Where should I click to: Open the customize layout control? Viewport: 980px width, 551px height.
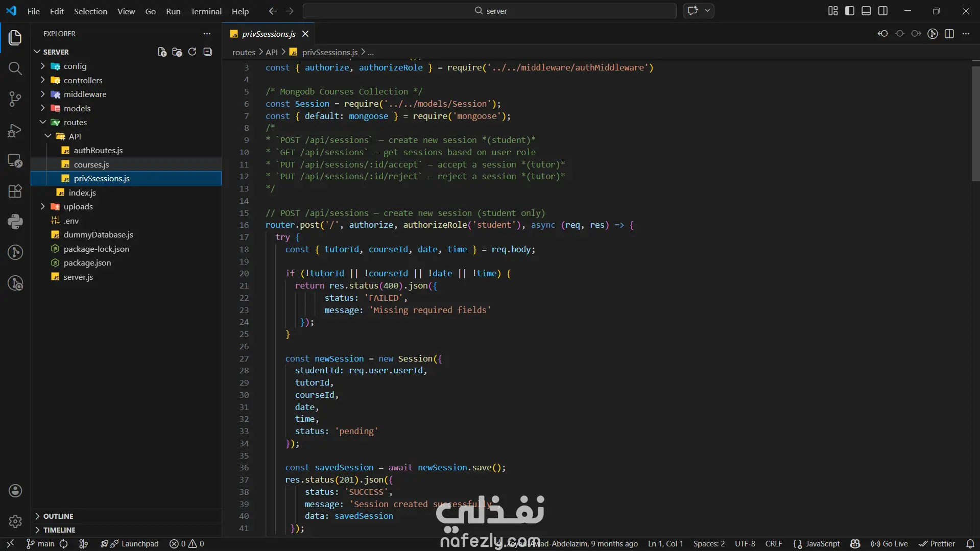click(x=833, y=11)
